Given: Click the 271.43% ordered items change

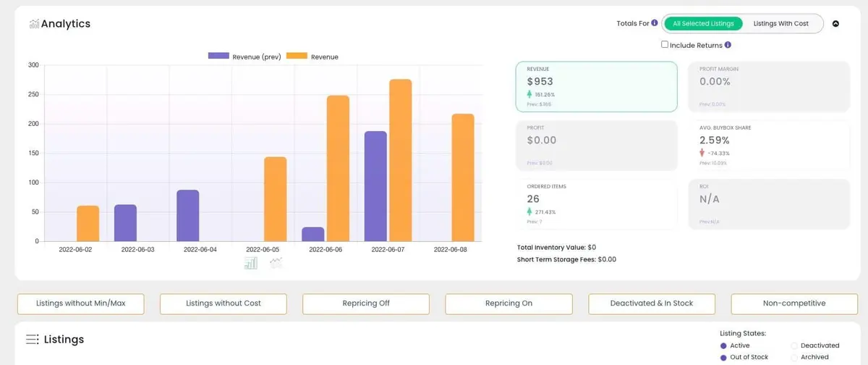Looking at the screenshot, I should [x=545, y=212].
